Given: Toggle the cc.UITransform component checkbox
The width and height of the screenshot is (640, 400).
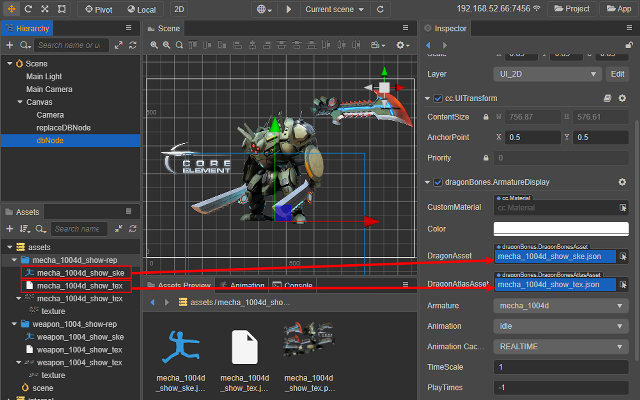Looking at the screenshot, I should coord(438,98).
